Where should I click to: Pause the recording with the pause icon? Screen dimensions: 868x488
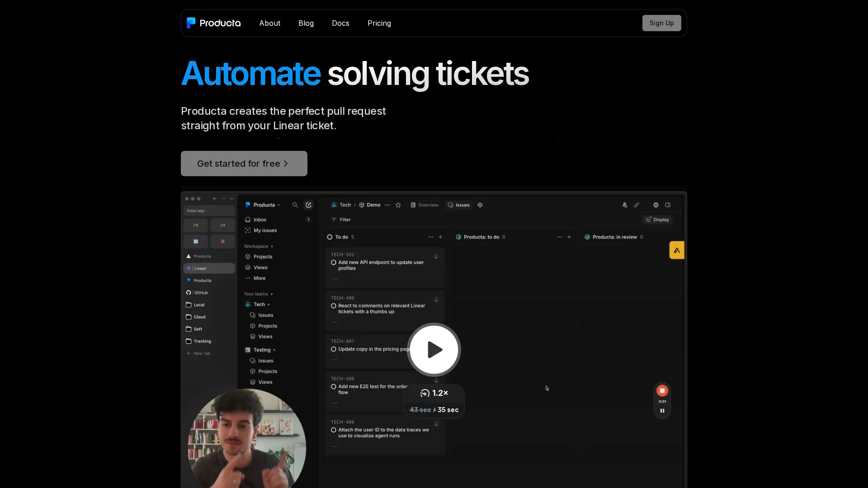click(x=662, y=411)
